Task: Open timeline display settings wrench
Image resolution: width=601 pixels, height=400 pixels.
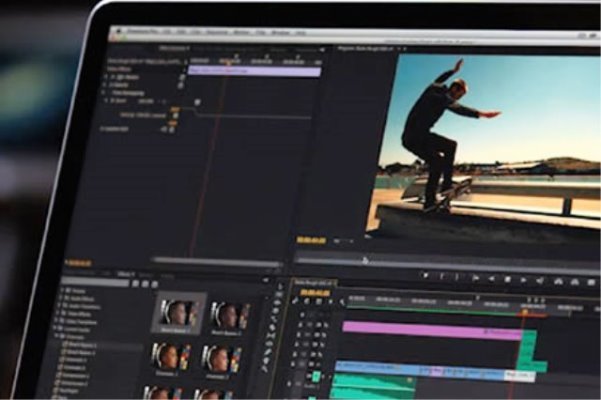Action: [x=342, y=303]
